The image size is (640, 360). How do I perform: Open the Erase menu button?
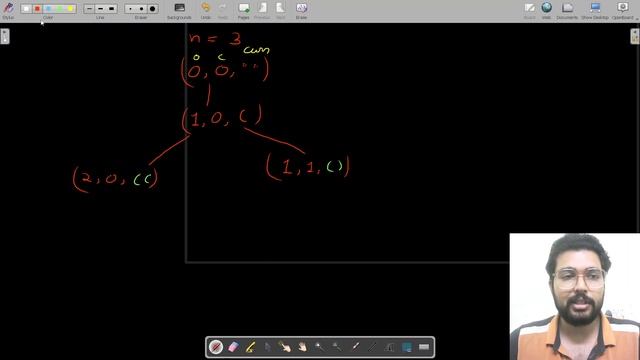click(301, 11)
